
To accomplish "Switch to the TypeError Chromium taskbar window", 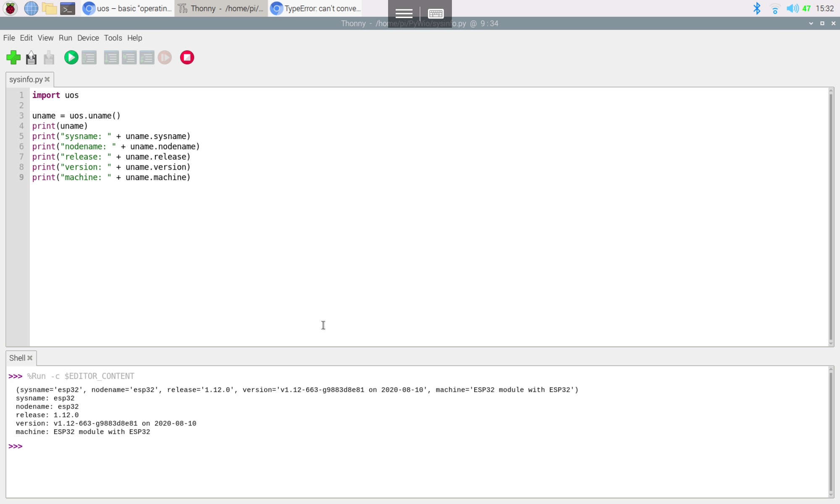I will tap(315, 8).
